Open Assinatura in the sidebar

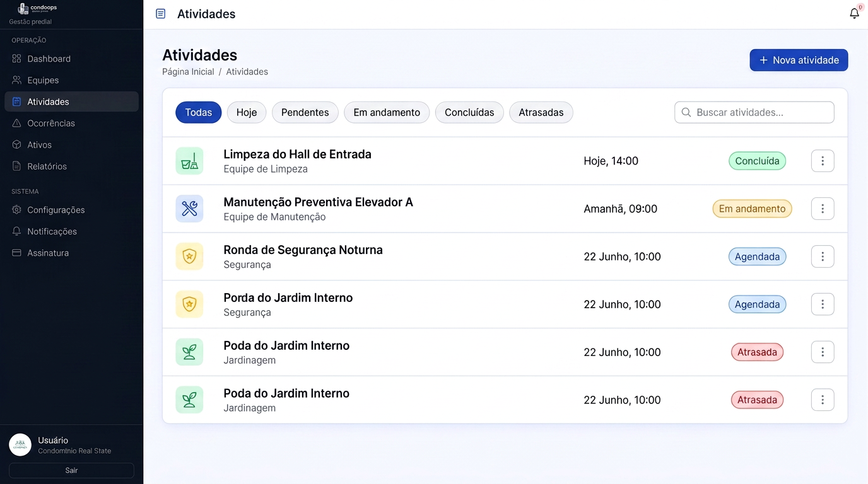[71, 253]
